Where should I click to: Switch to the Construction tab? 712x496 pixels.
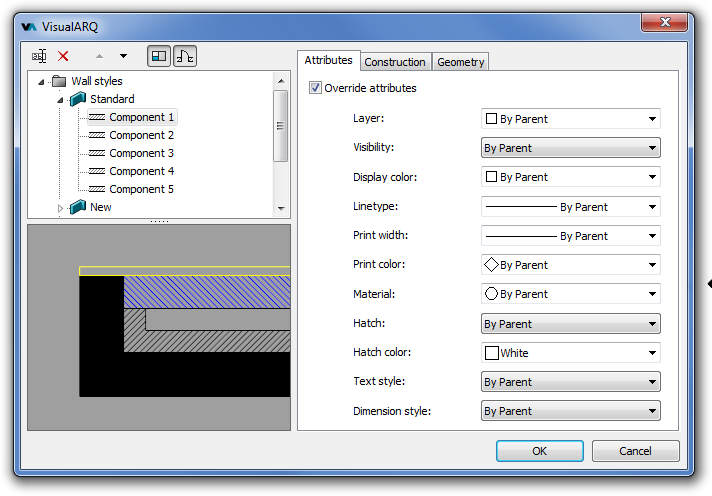[x=395, y=62]
